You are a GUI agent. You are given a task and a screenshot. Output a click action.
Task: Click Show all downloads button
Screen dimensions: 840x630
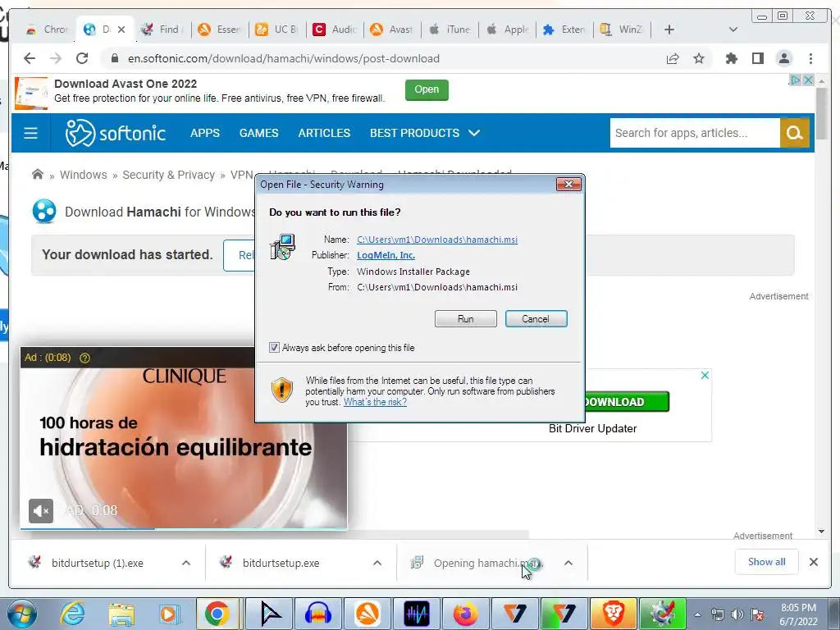(x=767, y=561)
